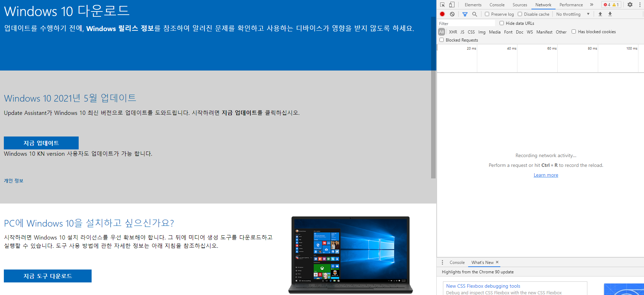The width and height of the screenshot is (644, 295).
Task: Open Windows 릴리스 정보 link
Action: [x=120, y=28]
